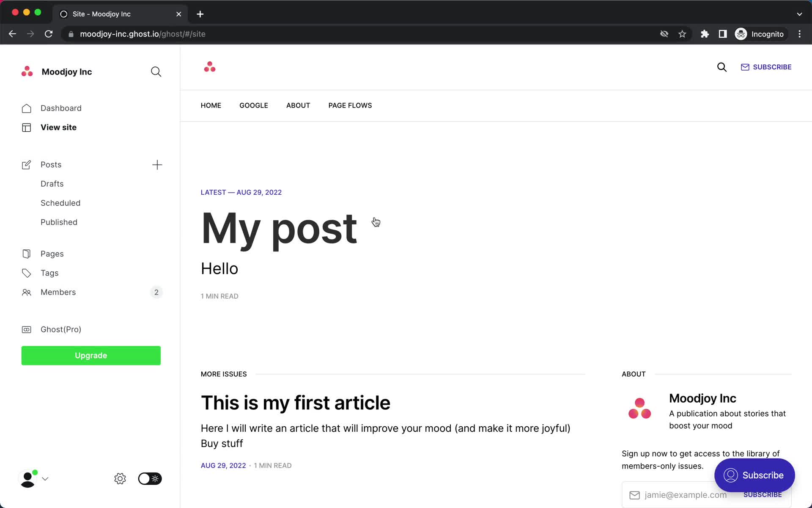Image resolution: width=812 pixels, height=508 pixels.
Task: Open Posts section in sidebar
Action: pyautogui.click(x=51, y=164)
